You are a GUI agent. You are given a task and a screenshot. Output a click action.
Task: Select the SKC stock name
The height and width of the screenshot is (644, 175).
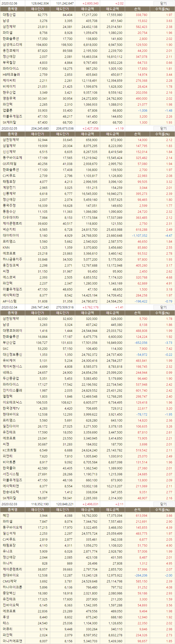(x=5, y=349)
